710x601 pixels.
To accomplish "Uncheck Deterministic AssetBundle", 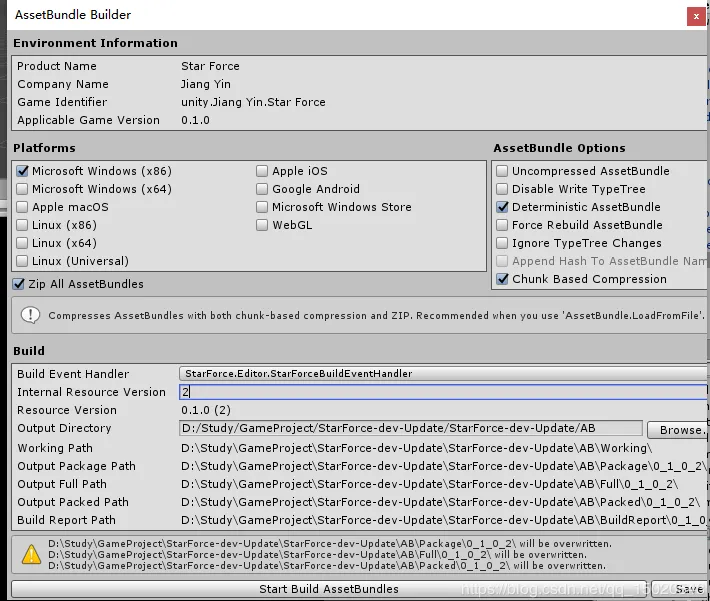I will [502, 207].
